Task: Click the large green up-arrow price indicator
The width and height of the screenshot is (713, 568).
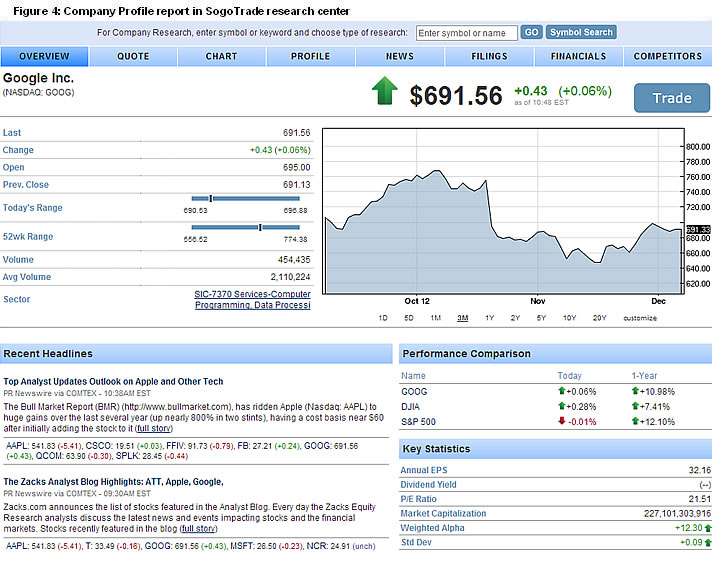Action: (x=385, y=91)
